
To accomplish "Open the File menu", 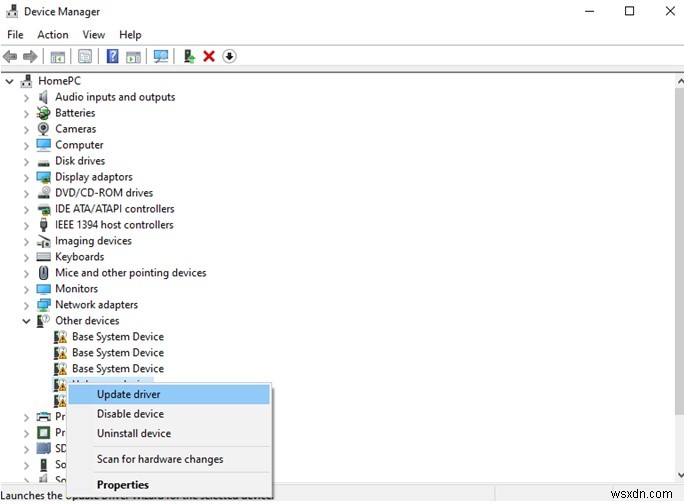I will click(15, 34).
